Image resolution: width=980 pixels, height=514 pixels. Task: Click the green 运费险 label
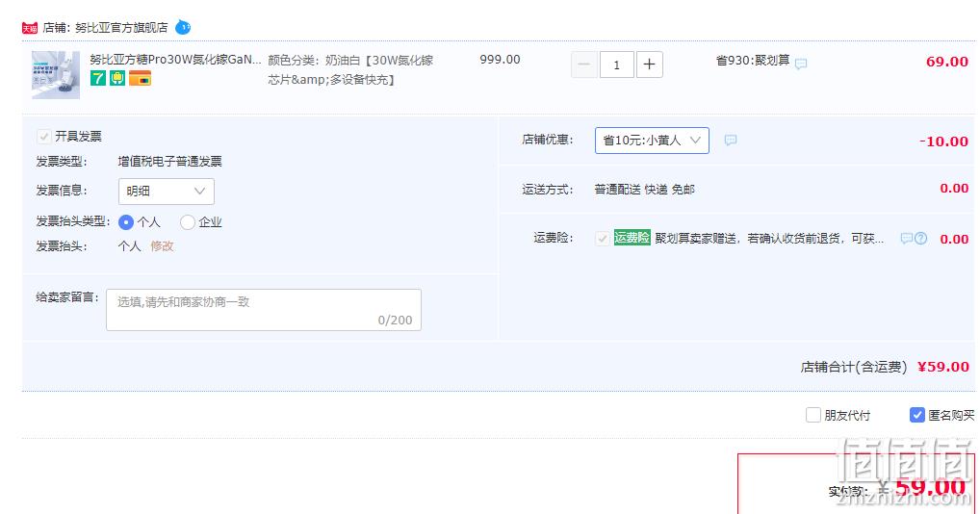[632, 238]
